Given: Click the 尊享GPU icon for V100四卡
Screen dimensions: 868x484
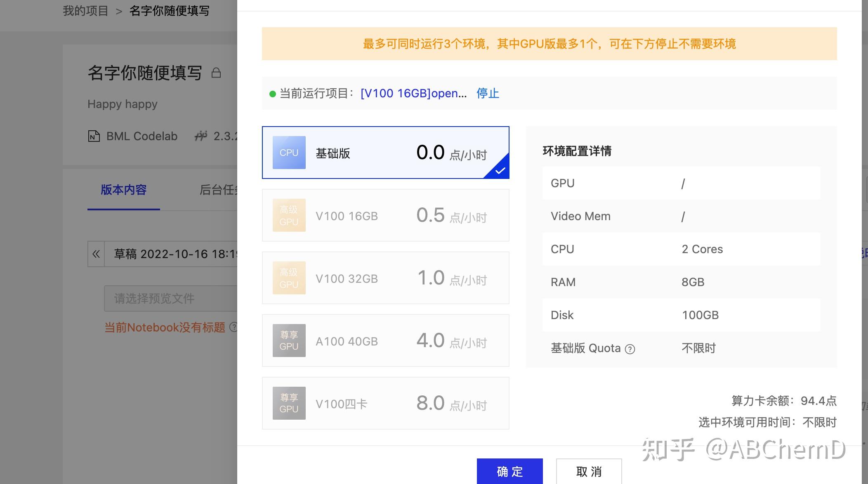Looking at the screenshot, I should pyautogui.click(x=288, y=403).
